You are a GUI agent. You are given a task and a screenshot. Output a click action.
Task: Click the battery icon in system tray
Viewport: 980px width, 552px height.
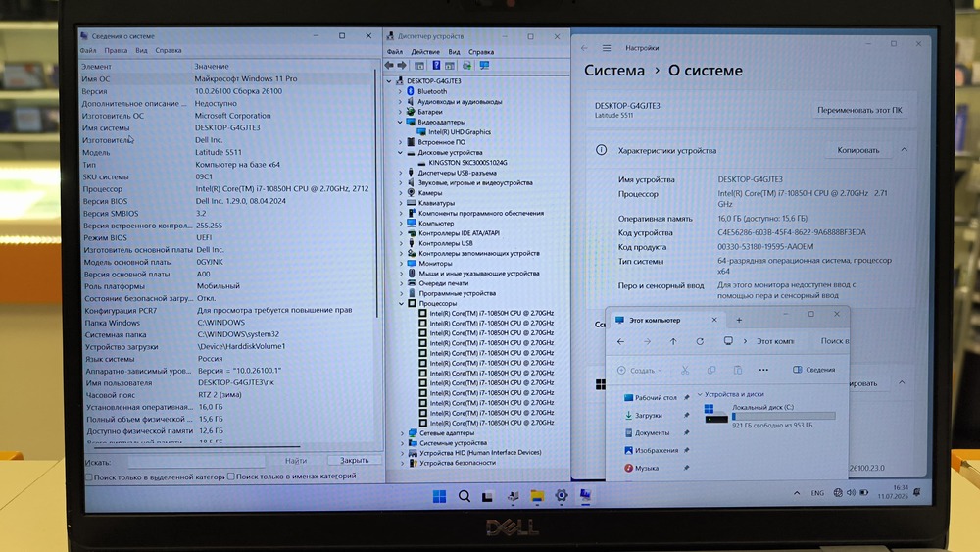pyautogui.click(x=863, y=492)
